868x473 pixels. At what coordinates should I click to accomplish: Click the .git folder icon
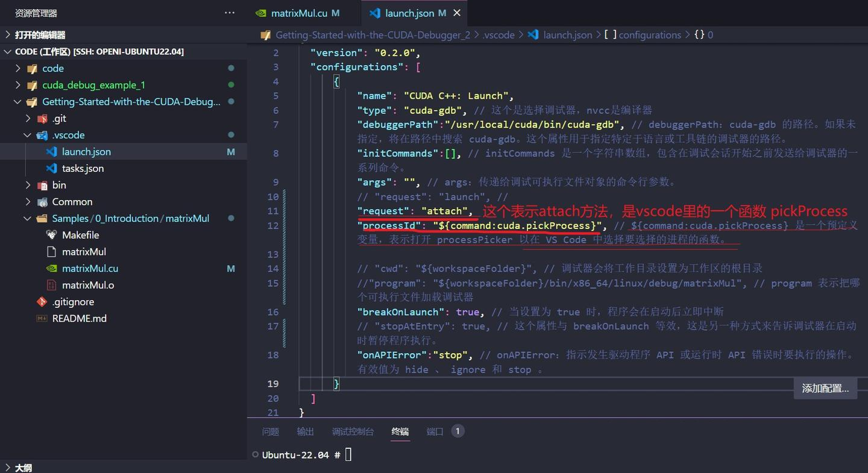point(42,119)
